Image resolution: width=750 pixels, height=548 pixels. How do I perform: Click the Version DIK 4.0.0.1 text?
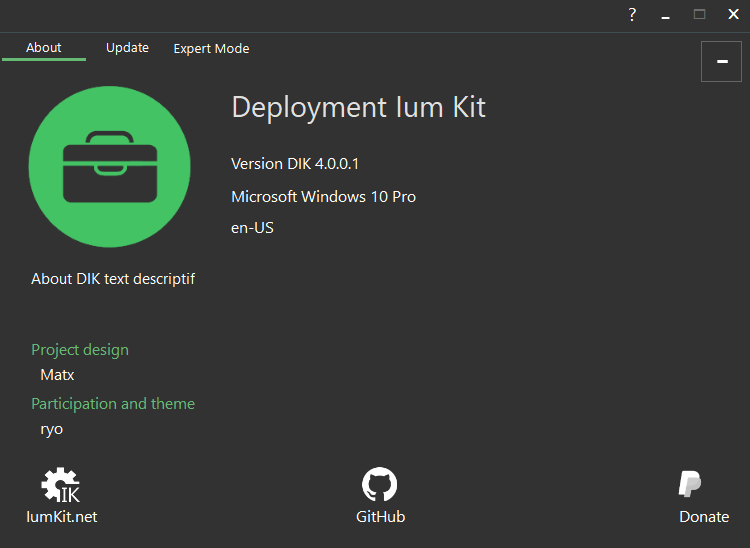(295, 164)
